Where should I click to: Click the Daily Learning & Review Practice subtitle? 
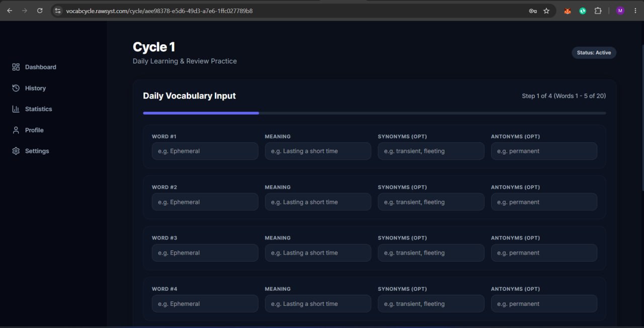coord(185,61)
